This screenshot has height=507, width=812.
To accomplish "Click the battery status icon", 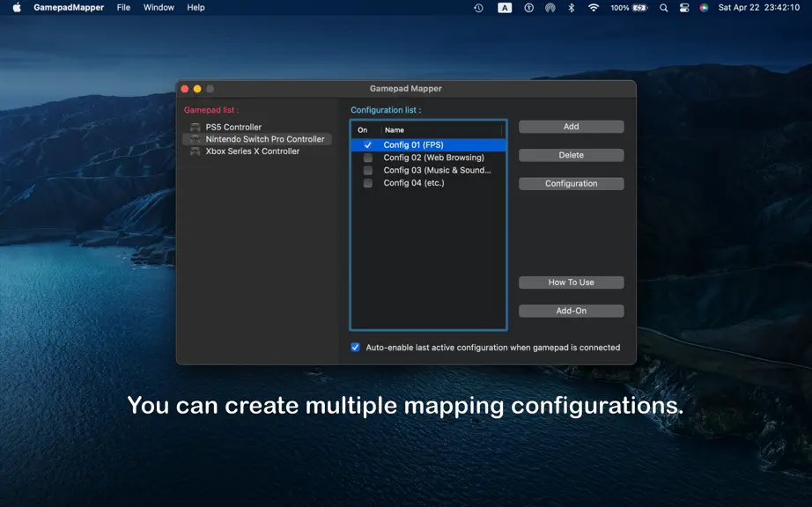I will click(639, 8).
